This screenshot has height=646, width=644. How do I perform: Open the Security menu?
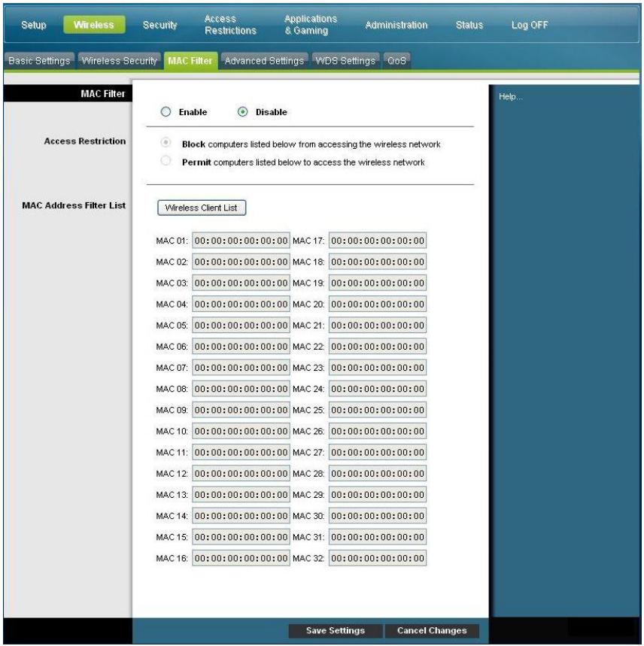tap(159, 26)
